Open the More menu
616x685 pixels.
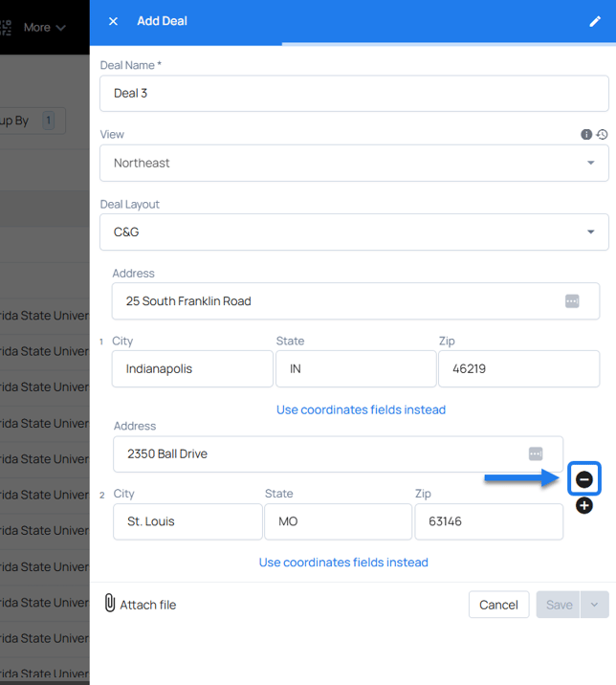point(44,27)
